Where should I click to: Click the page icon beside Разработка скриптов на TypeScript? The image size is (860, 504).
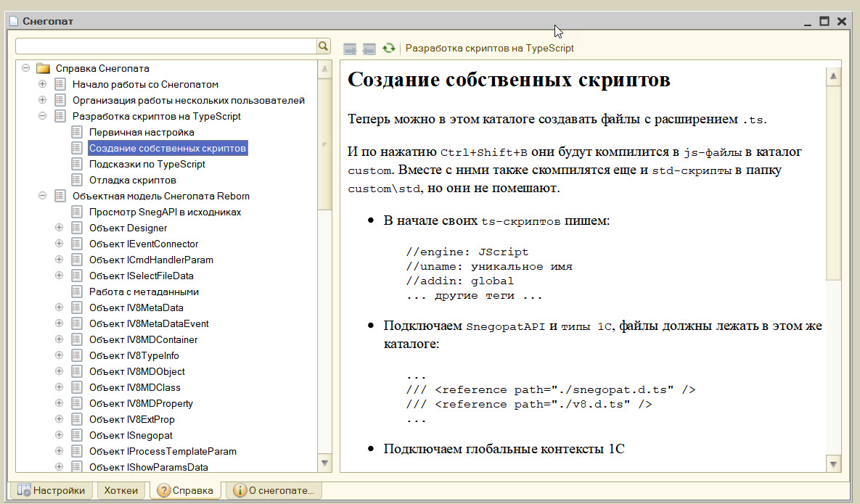click(x=60, y=116)
